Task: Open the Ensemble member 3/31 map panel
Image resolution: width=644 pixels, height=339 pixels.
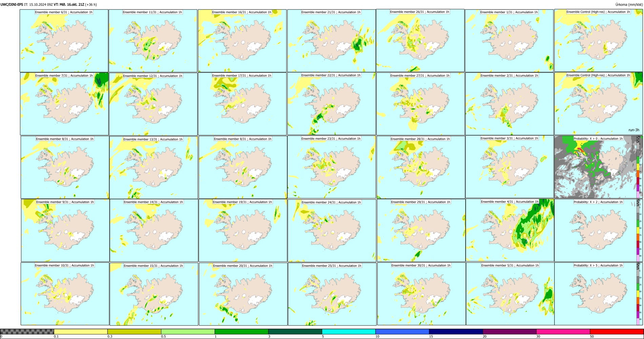Action: 509,166
